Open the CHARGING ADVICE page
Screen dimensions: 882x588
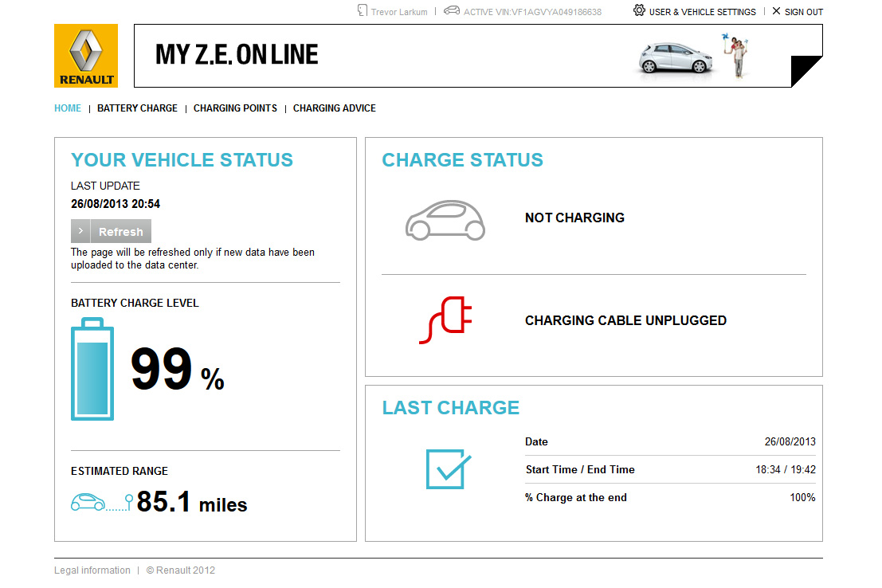[x=334, y=108]
